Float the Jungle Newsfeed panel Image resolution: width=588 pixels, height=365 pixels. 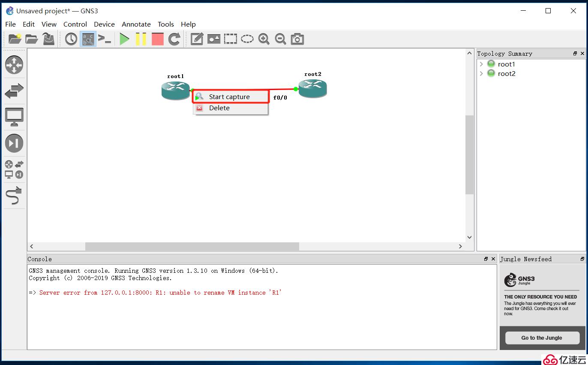582,259
